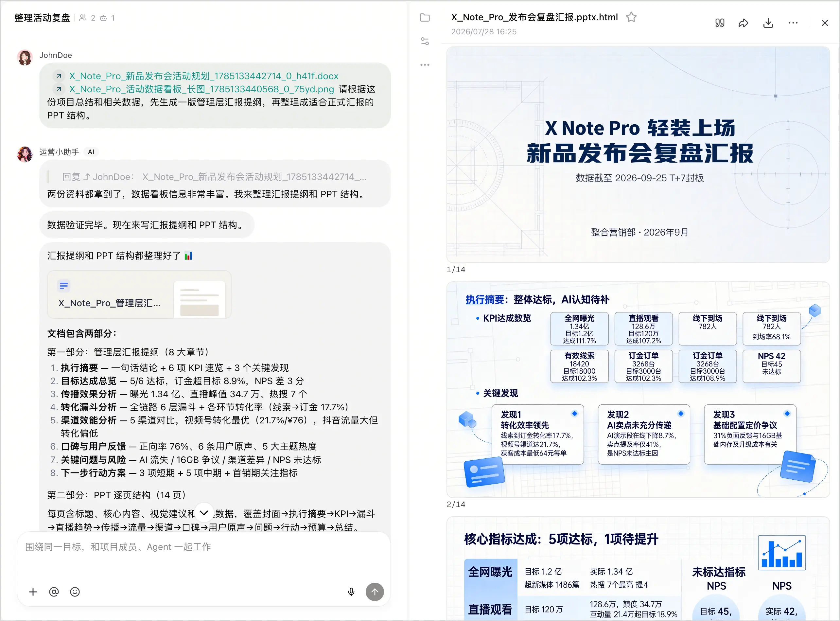Close the file preview panel
The width and height of the screenshot is (840, 621).
825,23
